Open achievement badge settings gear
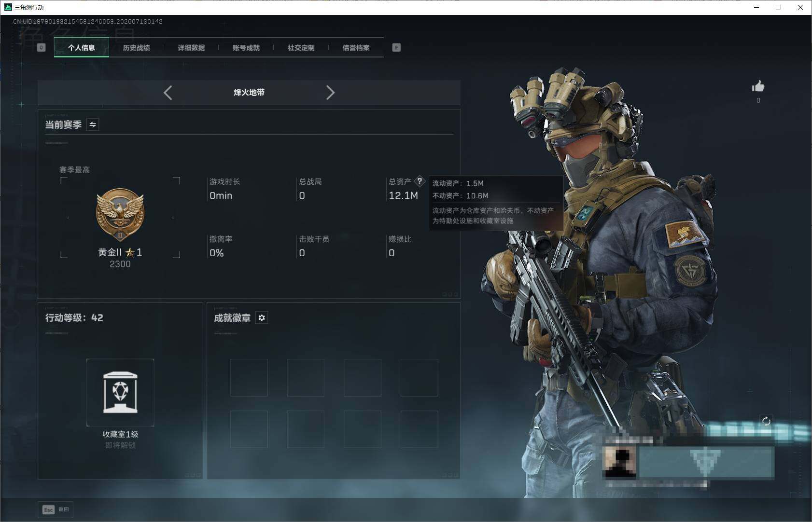Viewport: 812px width, 522px height. [262, 317]
